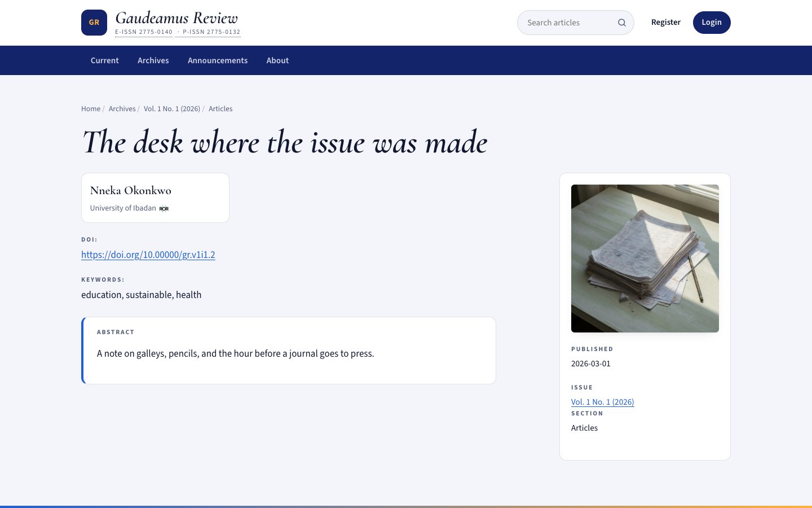
Task: Go to the Current issue menu item
Action: click(x=105, y=60)
